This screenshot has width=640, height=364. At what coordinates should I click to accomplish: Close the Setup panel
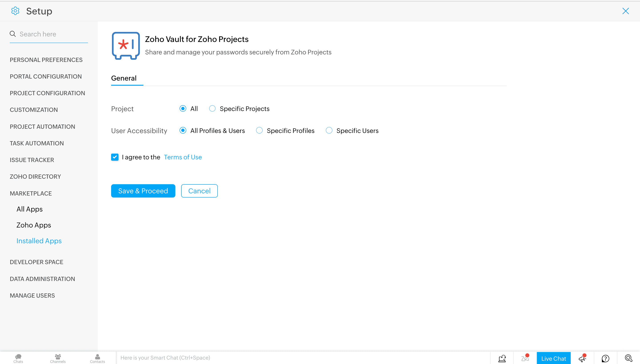pos(626,11)
